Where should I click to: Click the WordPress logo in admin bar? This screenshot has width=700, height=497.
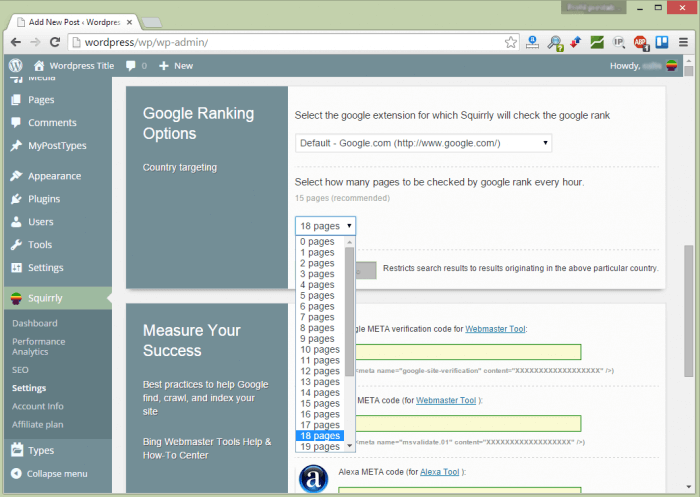[15, 65]
